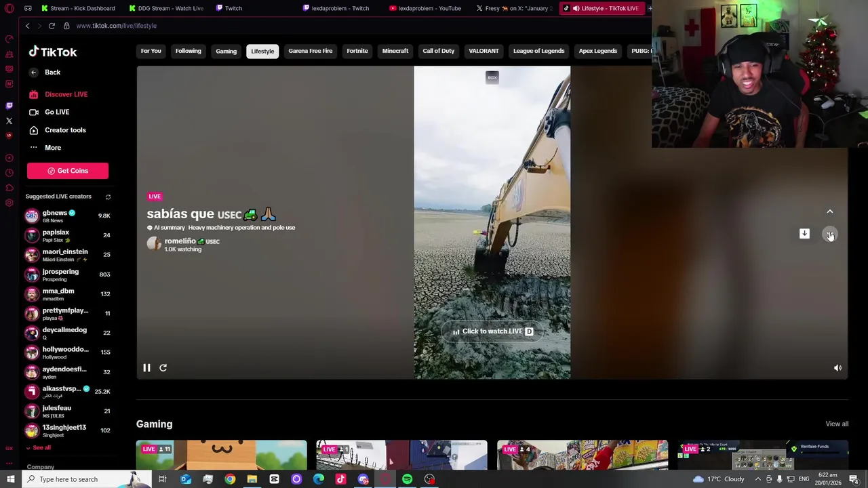This screenshot has width=868, height=488.
Task: Select the VALORANT category
Action: point(484,51)
